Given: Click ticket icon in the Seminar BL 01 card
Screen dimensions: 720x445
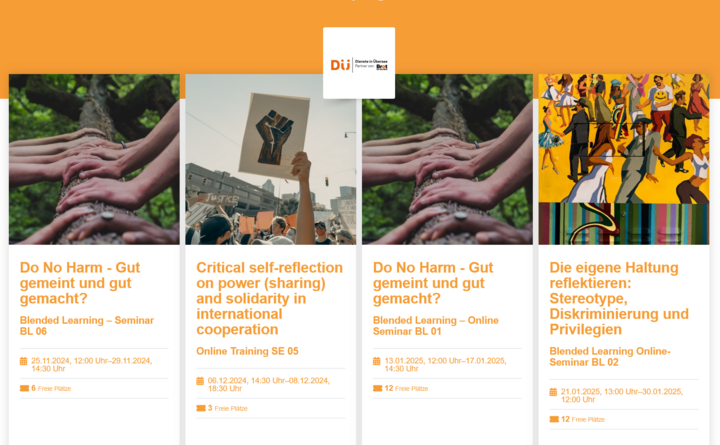Looking at the screenshot, I should point(377,389).
